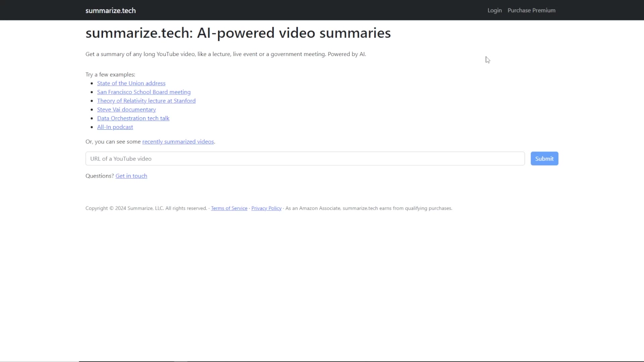This screenshot has width=644, height=362.
Task: Select Purchase Premium in the header
Action: tap(532, 10)
